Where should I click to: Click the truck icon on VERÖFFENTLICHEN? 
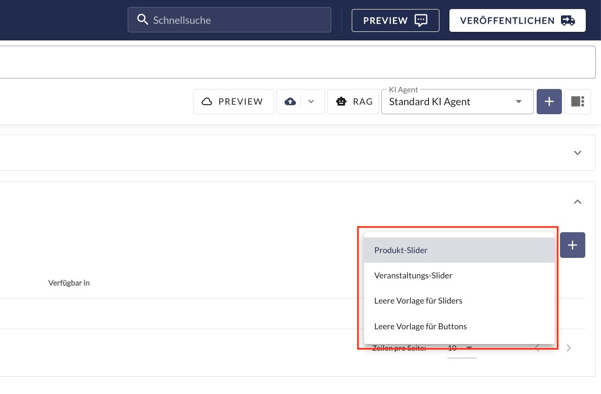[568, 20]
